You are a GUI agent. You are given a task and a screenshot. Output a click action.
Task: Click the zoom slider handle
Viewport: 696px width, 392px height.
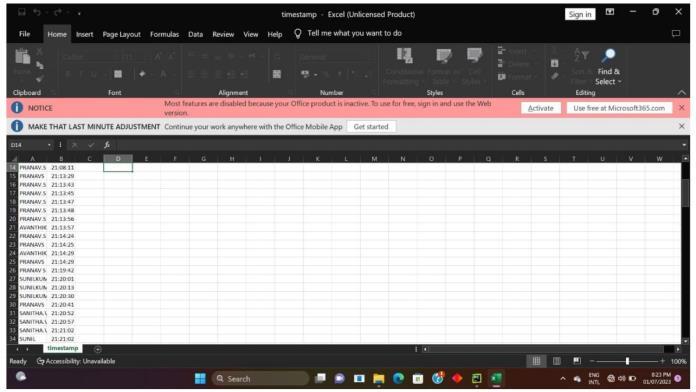coord(627,361)
